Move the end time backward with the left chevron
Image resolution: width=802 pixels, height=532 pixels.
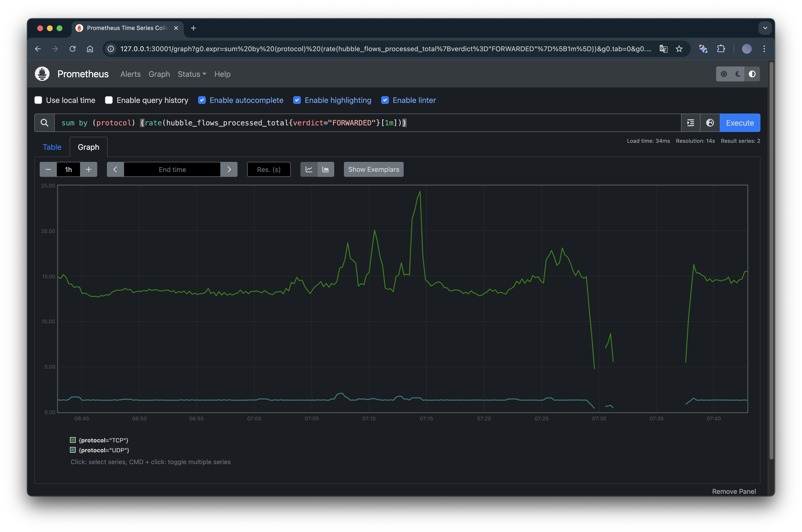pos(115,169)
